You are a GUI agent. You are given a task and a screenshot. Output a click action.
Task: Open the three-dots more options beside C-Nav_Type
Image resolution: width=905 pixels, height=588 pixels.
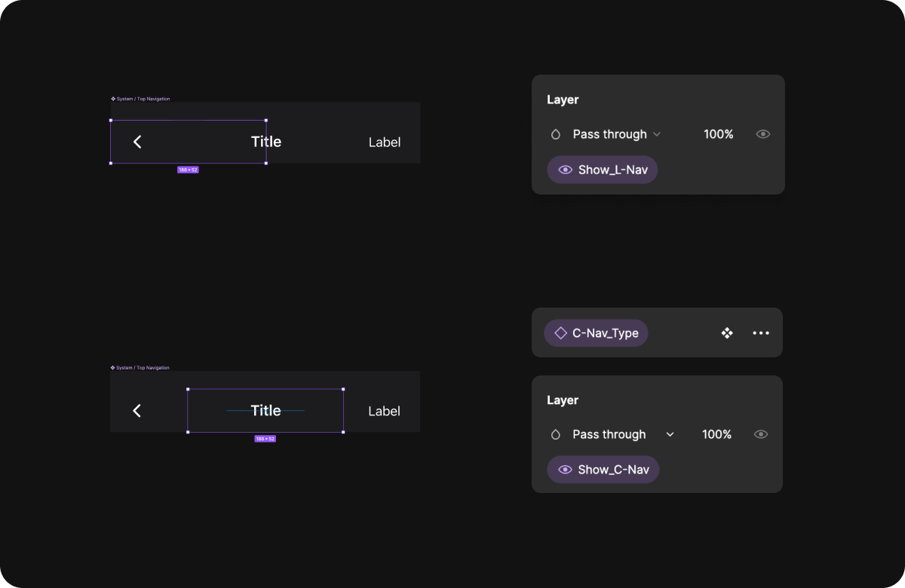[761, 332]
